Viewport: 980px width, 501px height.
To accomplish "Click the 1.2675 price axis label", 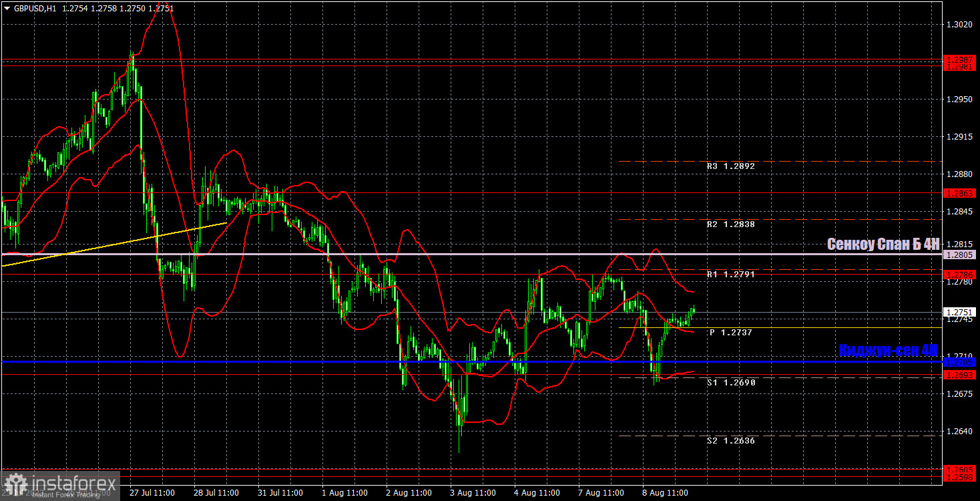I will 959,394.
